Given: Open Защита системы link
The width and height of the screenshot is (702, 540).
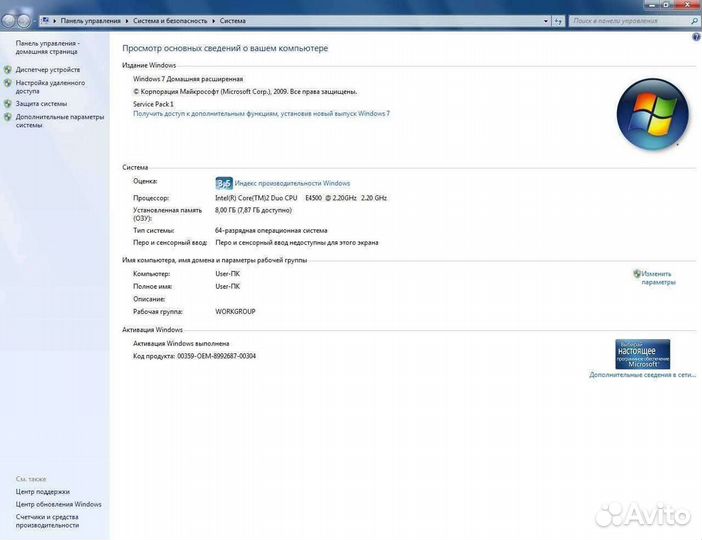Looking at the screenshot, I should point(41,104).
